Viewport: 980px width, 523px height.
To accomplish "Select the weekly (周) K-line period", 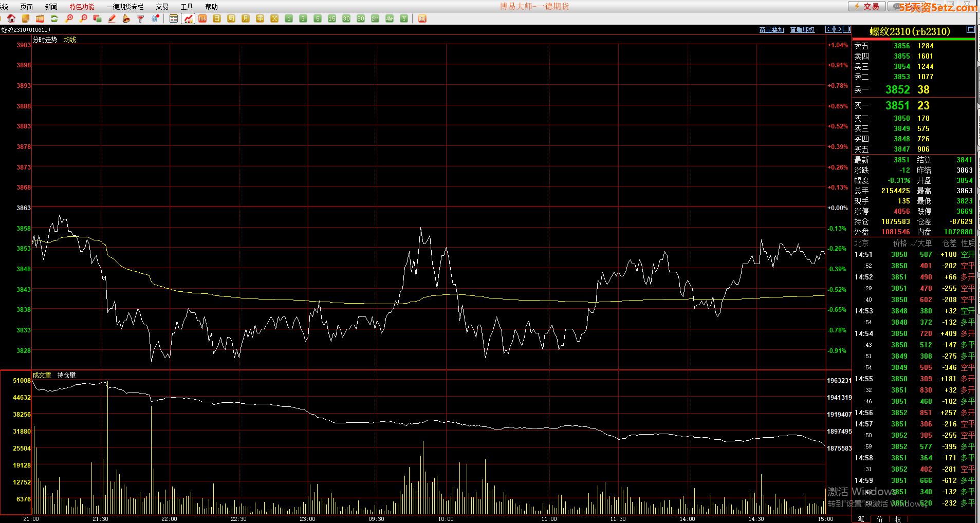I will (x=231, y=18).
